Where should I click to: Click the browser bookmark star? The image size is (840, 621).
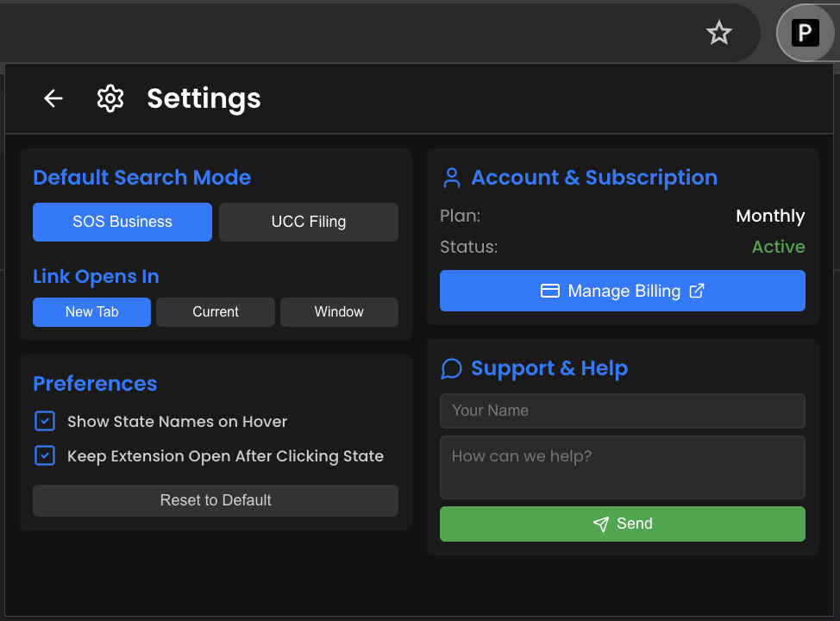tap(718, 33)
